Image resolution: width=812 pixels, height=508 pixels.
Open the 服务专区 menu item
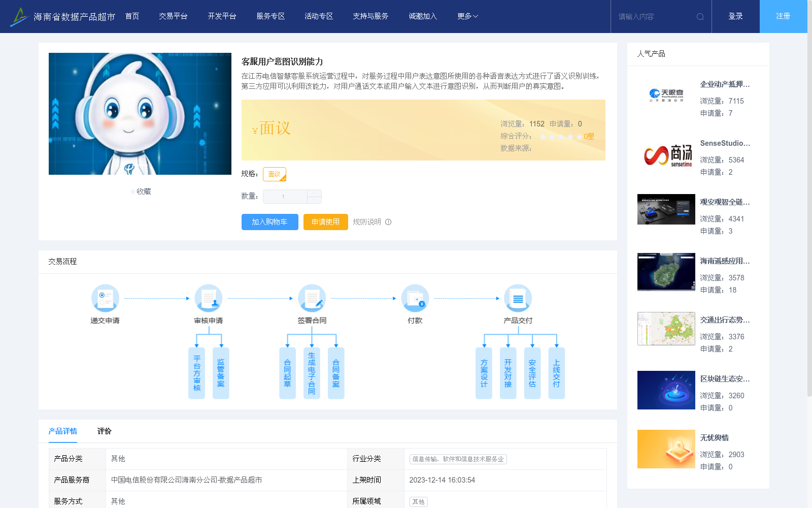coord(270,16)
